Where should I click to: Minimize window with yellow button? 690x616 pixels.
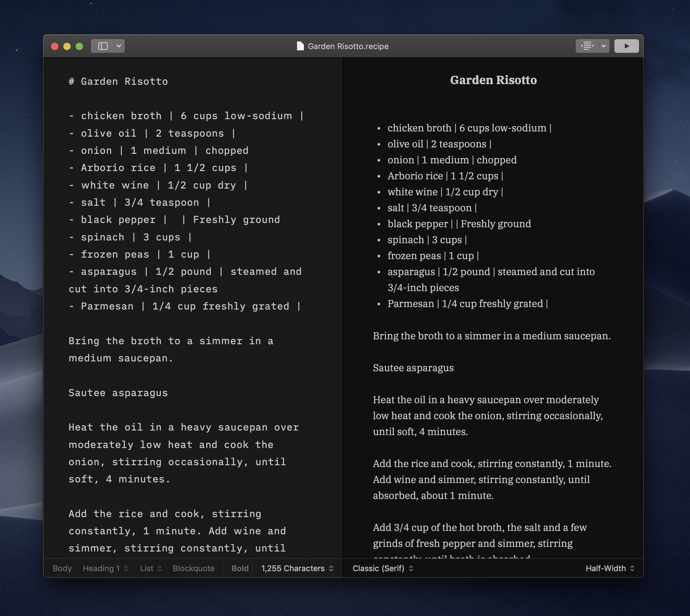coord(67,46)
